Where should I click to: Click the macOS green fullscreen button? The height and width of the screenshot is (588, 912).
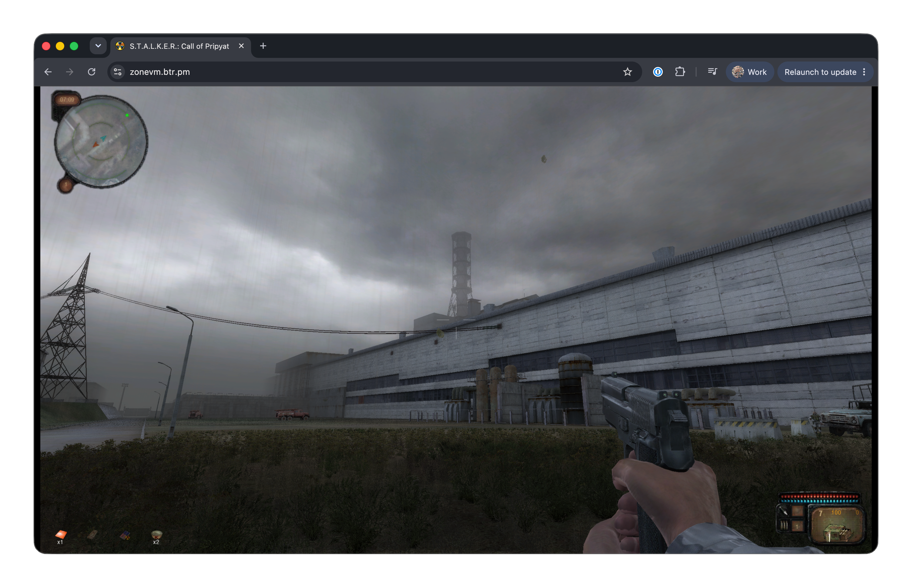pyautogui.click(x=74, y=46)
